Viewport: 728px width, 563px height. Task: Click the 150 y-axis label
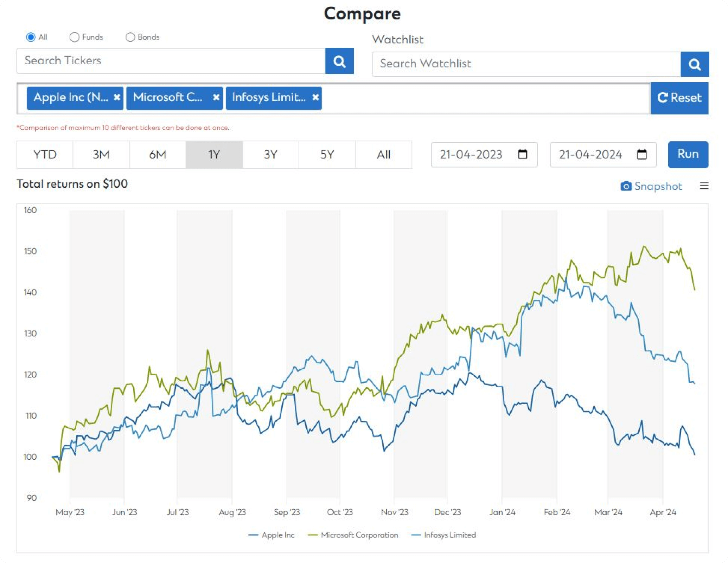tap(30, 251)
